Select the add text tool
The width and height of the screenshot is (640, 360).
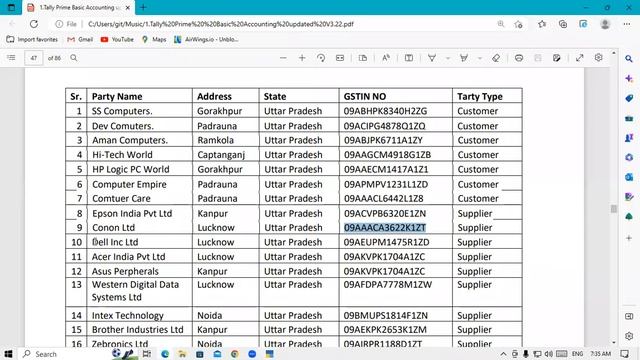pos(409,58)
